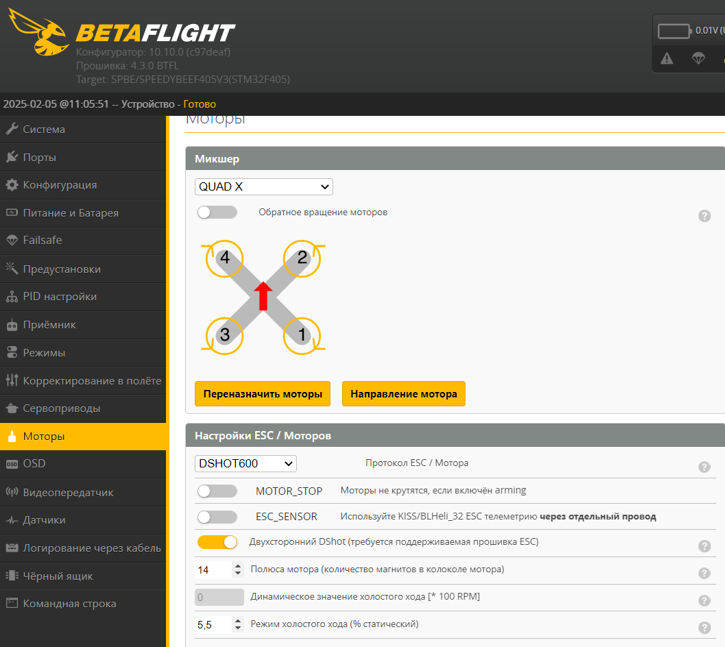Switch to the Режимы tab
This screenshot has height=647, width=725.
click(x=83, y=352)
